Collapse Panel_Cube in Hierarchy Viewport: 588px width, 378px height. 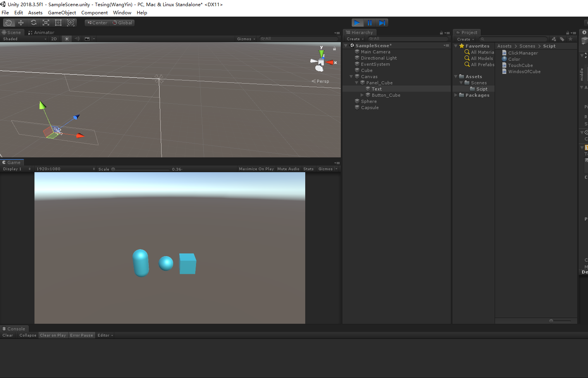357,83
